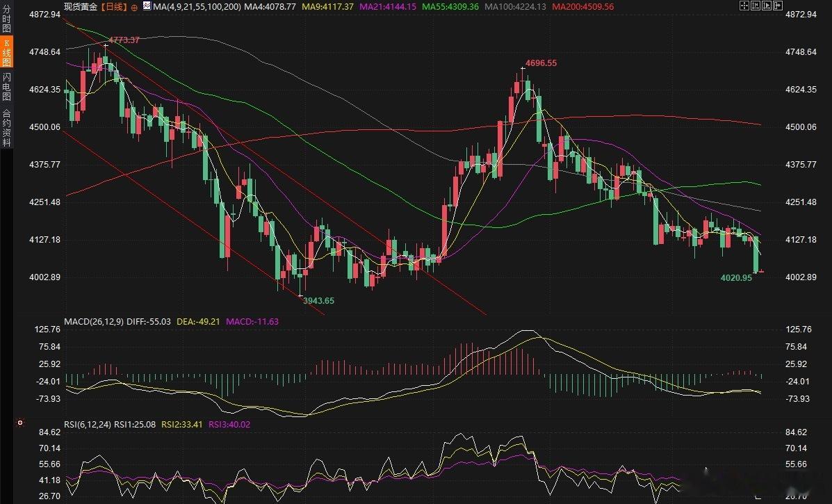This screenshot has width=832, height=504.
Task: Click the MA200:4509.56 value
Action: click(583, 7)
